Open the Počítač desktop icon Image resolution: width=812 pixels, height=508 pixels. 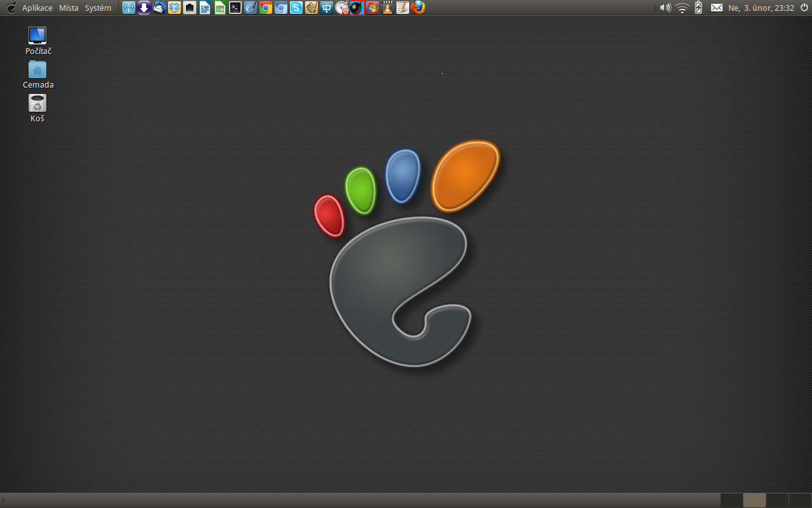38,41
